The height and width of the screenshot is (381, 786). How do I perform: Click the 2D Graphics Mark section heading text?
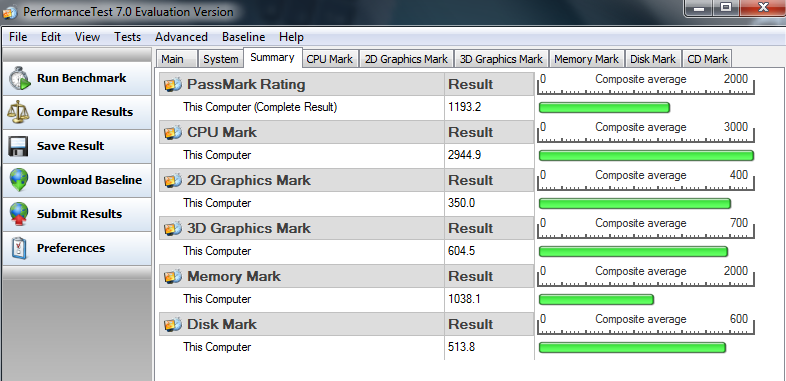[x=249, y=180]
